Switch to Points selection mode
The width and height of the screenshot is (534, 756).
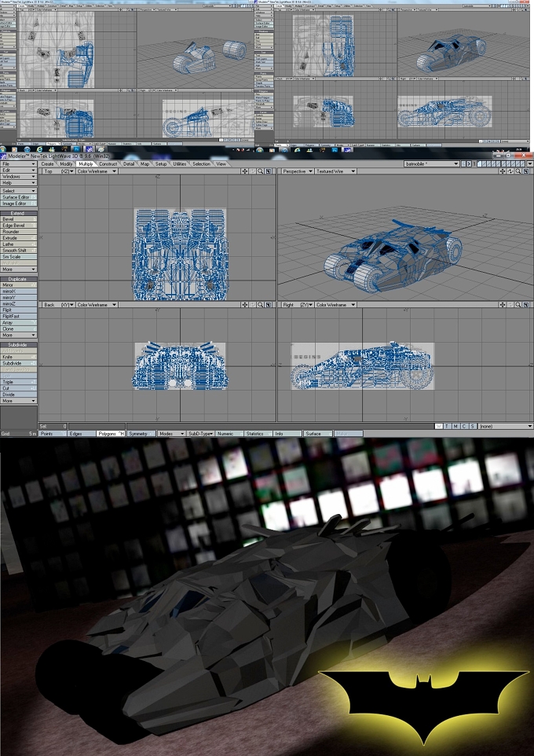53,434
